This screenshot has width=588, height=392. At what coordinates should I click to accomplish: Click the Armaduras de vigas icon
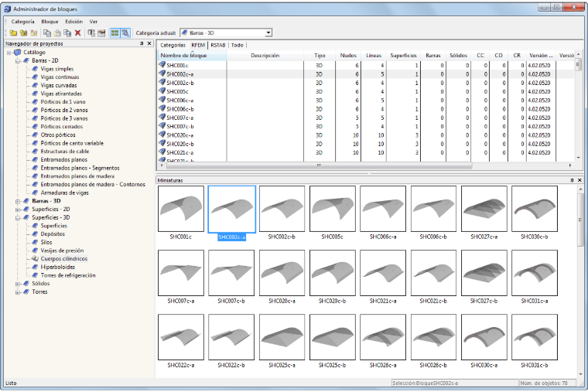[x=36, y=193]
